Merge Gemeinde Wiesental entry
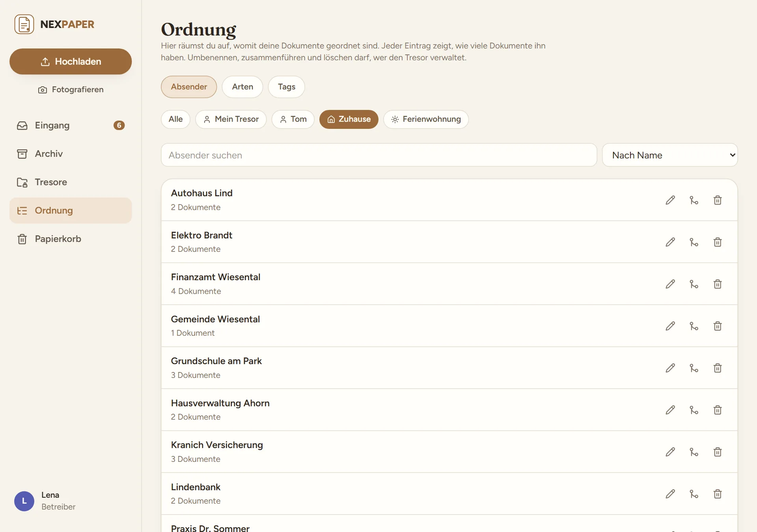Image resolution: width=757 pixels, height=532 pixels. pyautogui.click(x=694, y=326)
